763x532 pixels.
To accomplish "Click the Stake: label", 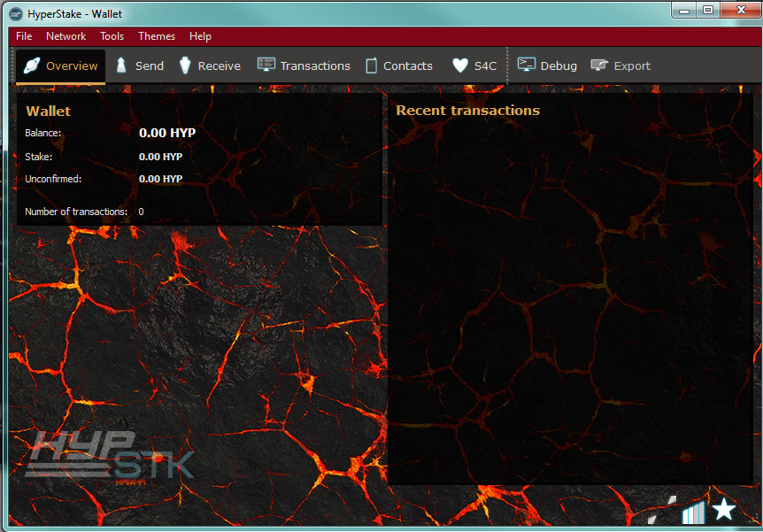I will pos(38,157).
